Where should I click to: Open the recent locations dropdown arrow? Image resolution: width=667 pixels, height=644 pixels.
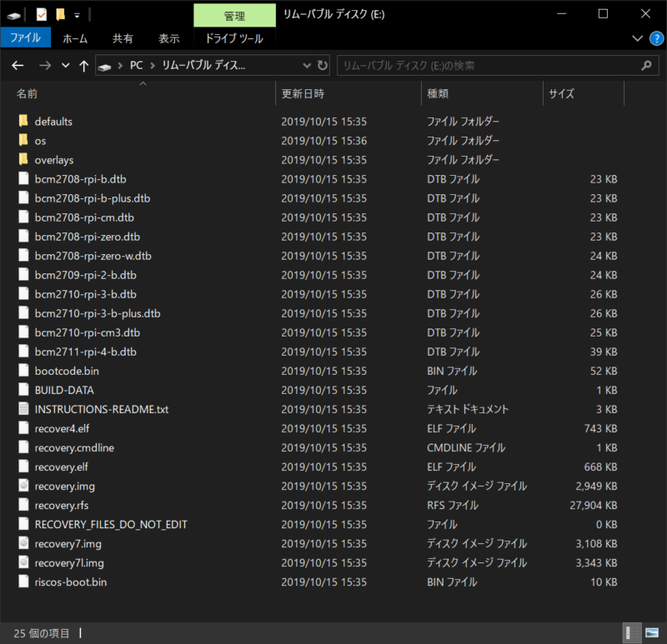65,65
